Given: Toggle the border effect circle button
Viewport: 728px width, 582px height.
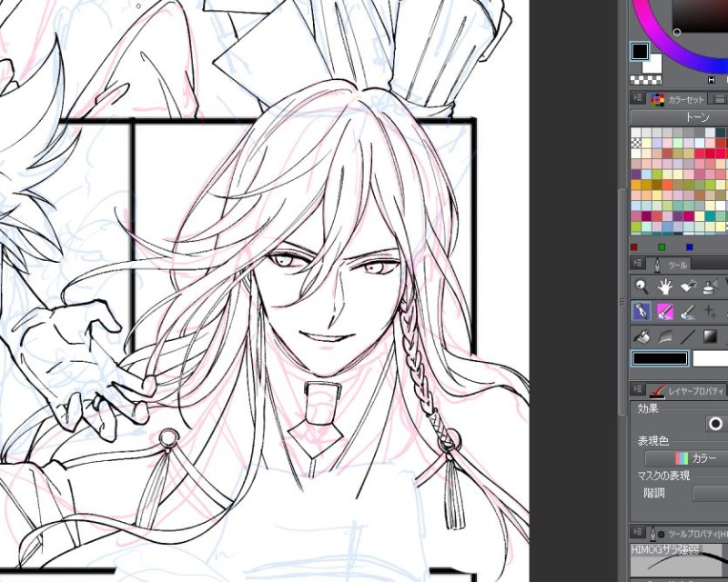Looking at the screenshot, I should tap(715, 424).
